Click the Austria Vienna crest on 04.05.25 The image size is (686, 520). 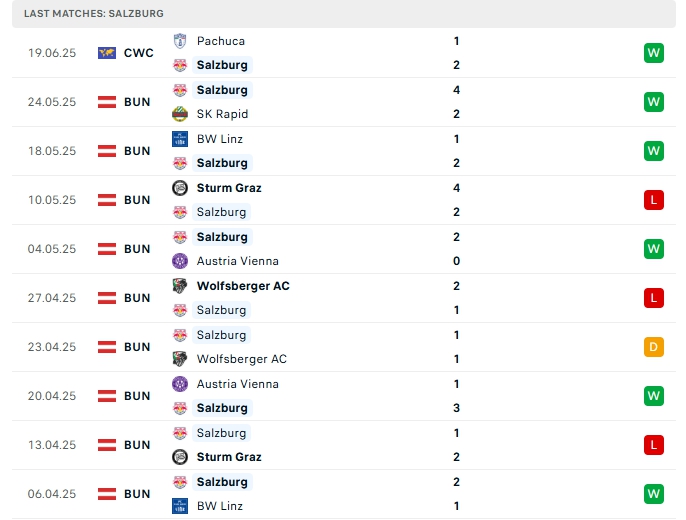pyautogui.click(x=180, y=261)
